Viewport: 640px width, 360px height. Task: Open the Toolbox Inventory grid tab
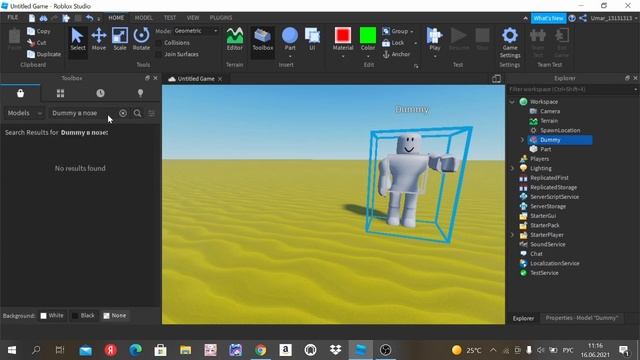point(60,93)
